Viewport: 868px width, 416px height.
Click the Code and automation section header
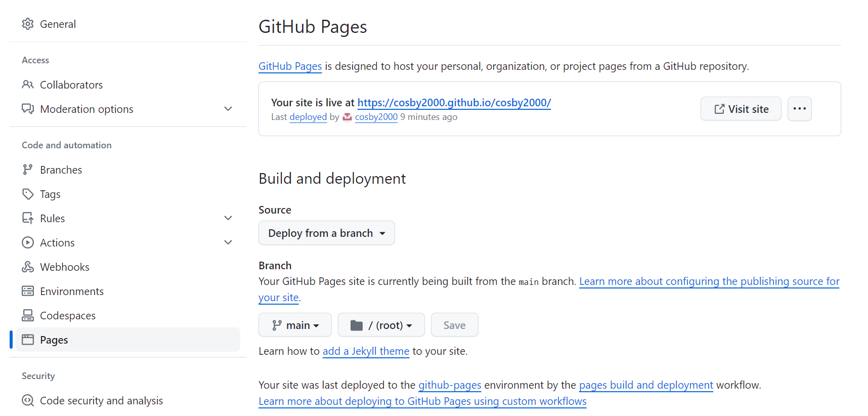(x=67, y=145)
